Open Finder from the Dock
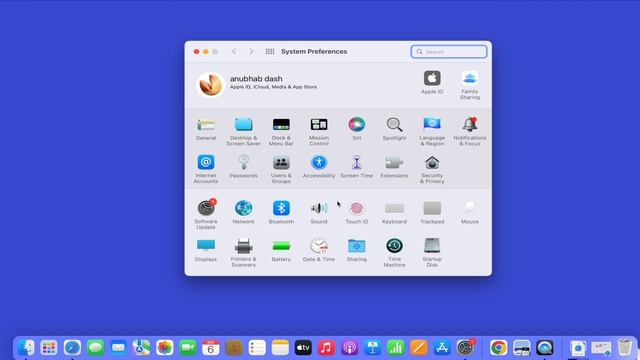Viewport: 640px width, 360px height. [26, 347]
